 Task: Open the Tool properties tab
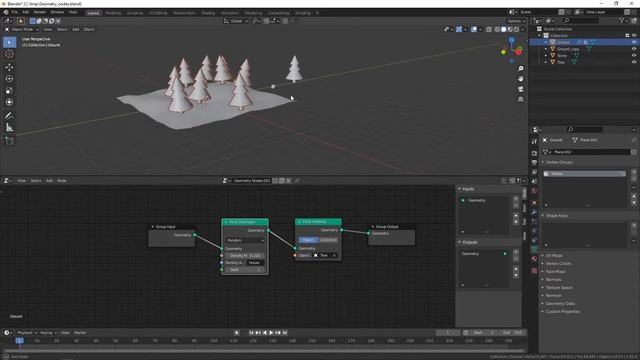(534, 141)
